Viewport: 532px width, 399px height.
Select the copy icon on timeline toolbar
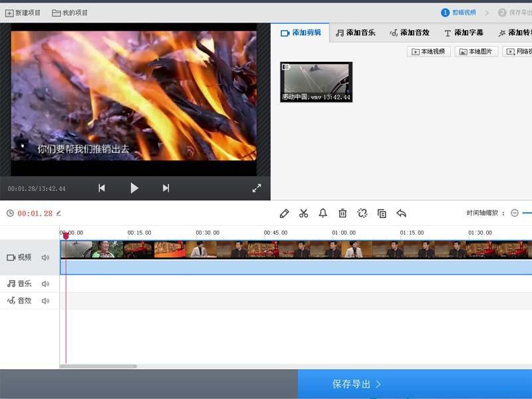point(382,213)
